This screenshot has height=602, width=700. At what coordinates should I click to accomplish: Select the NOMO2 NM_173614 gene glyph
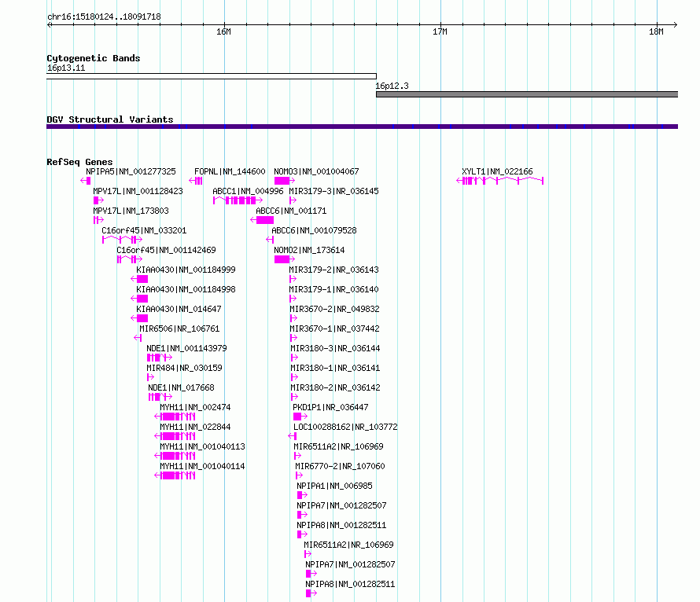click(x=285, y=259)
